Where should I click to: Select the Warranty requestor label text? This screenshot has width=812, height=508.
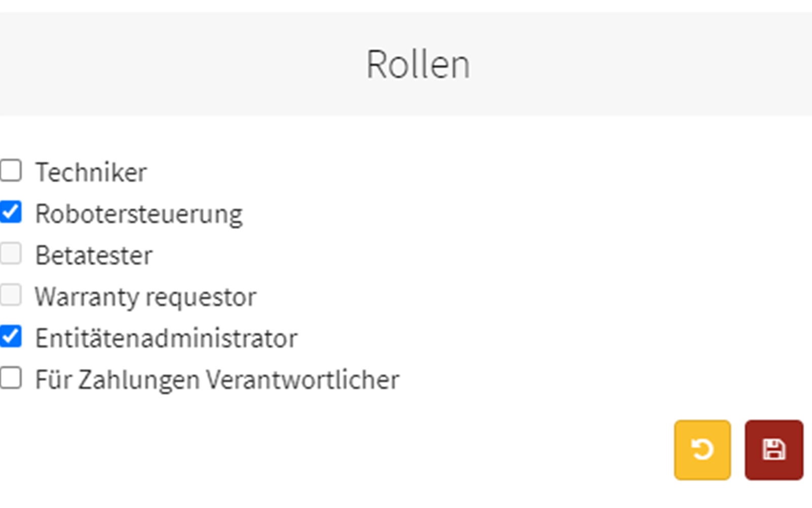tap(146, 297)
